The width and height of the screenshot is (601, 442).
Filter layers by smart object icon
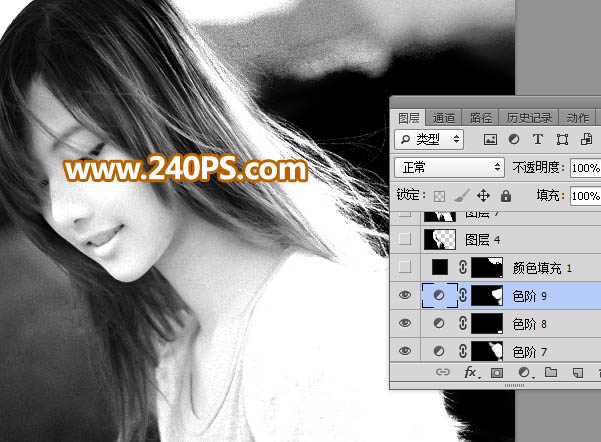pyautogui.click(x=586, y=139)
